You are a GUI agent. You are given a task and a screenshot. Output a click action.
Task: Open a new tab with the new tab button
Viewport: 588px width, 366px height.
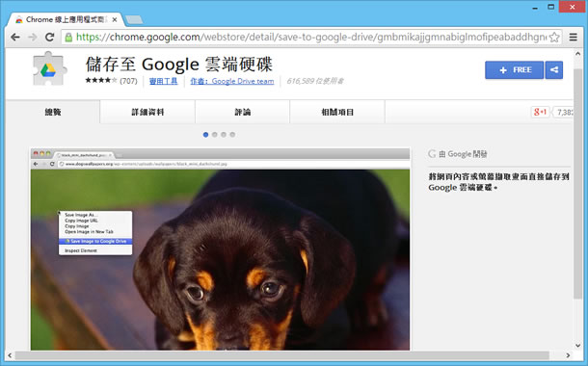coord(134,19)
